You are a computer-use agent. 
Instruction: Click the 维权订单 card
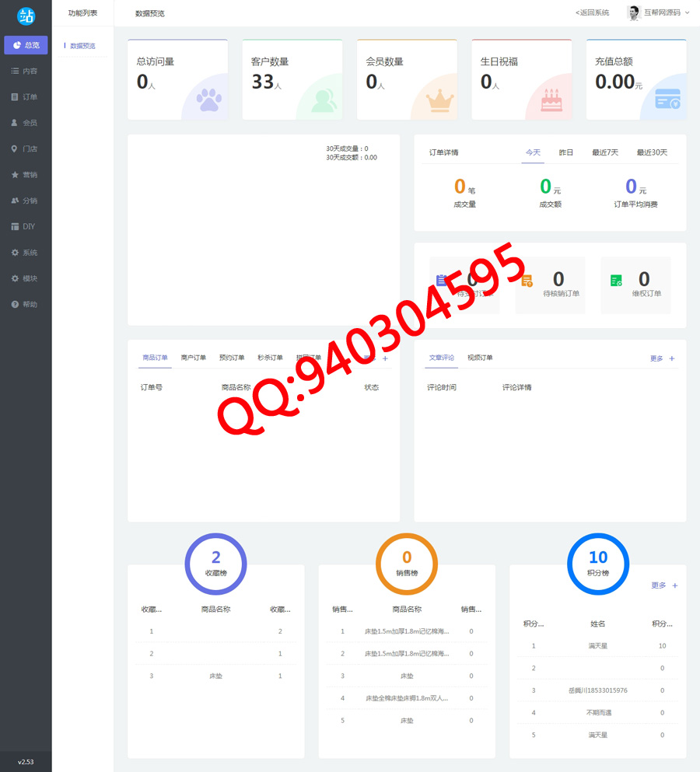click(x=635, y=285)
